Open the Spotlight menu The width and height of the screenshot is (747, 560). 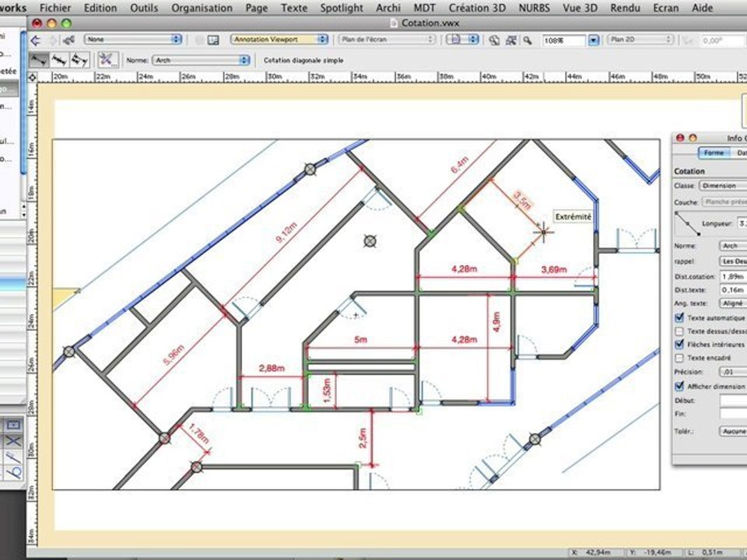[x=342, y=8]
